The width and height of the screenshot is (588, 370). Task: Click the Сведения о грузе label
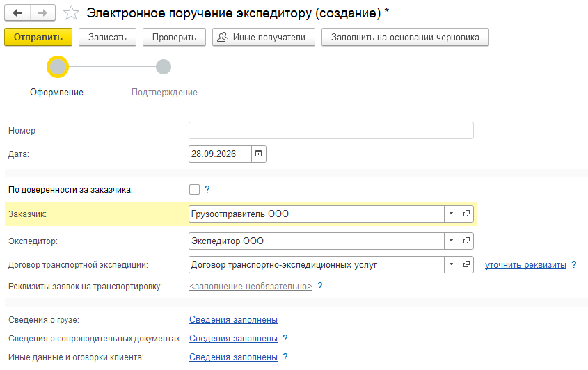(x=44, y=320)
